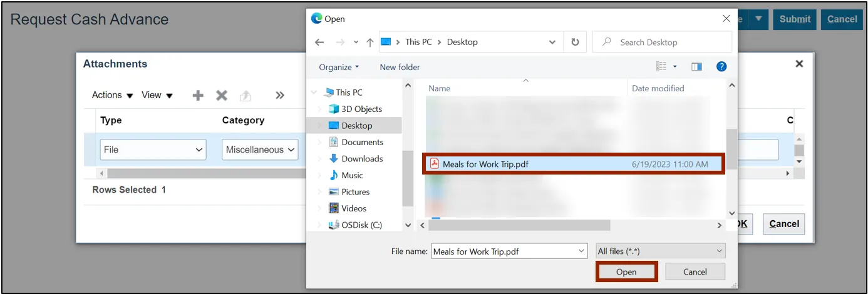The height and width of the screenshot is (294, 868).
Task: Change view icon in file dialog
Action: coord(661,66)
